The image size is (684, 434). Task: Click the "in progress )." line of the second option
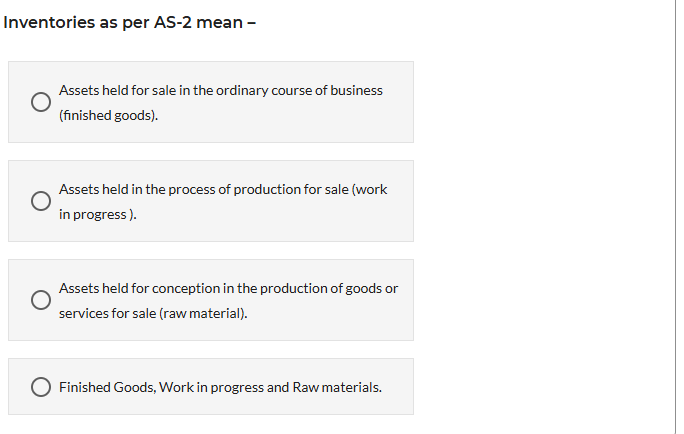(97, 214)
